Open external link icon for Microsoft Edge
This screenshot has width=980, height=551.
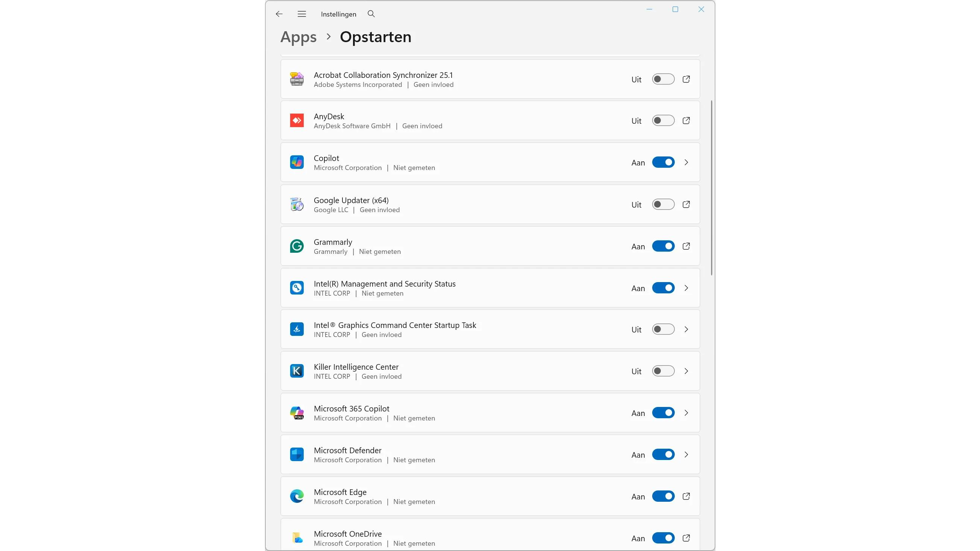[x=686, y=496]
